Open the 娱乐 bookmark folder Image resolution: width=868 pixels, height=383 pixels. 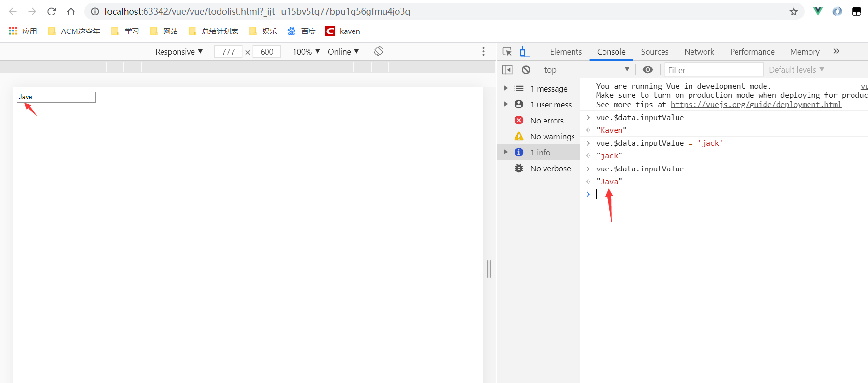tap(263, 31)
